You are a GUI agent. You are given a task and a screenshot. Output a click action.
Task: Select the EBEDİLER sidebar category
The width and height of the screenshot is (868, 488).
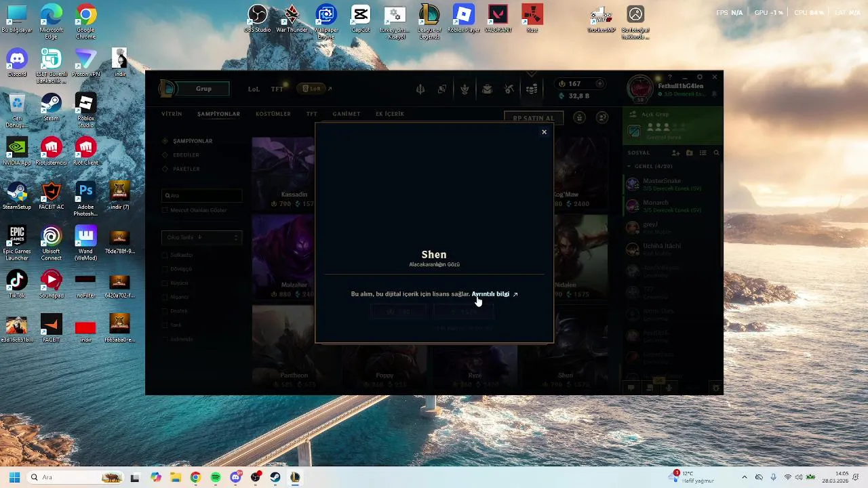coord(186,155)
